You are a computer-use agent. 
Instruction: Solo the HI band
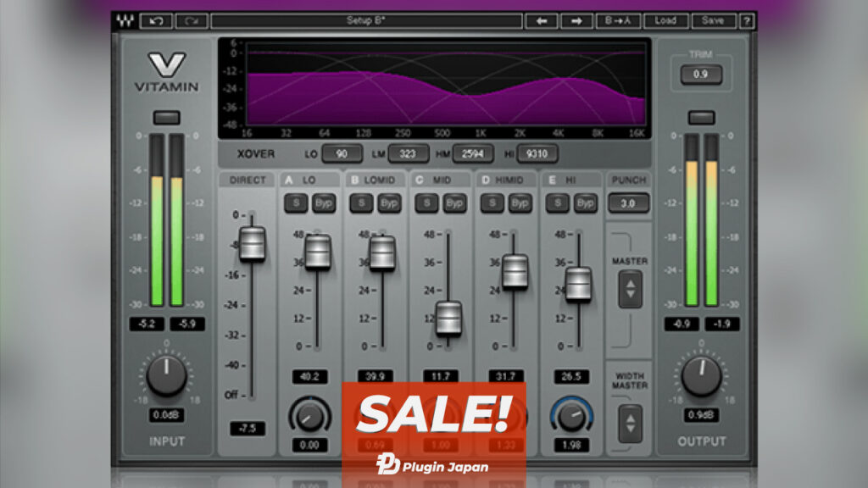coord(557,202)
